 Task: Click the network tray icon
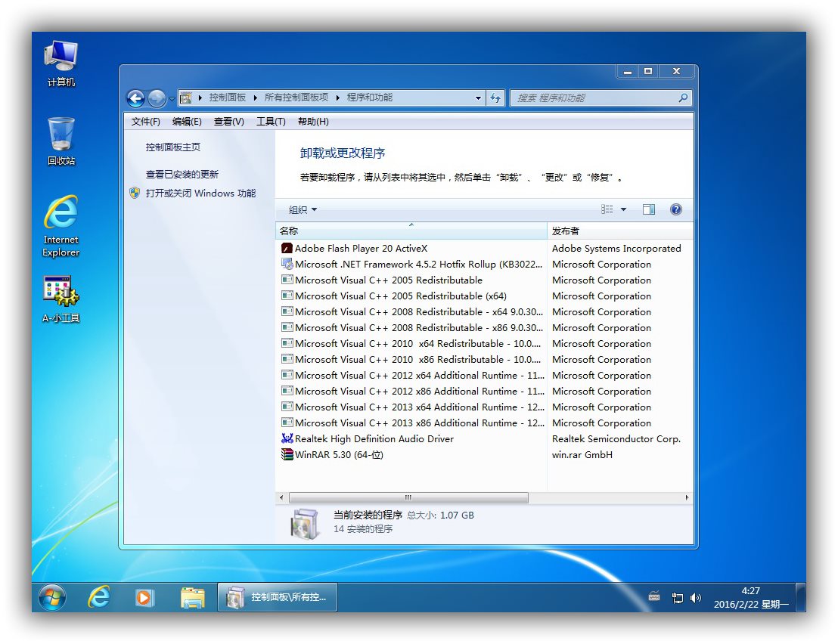[677, 598]
